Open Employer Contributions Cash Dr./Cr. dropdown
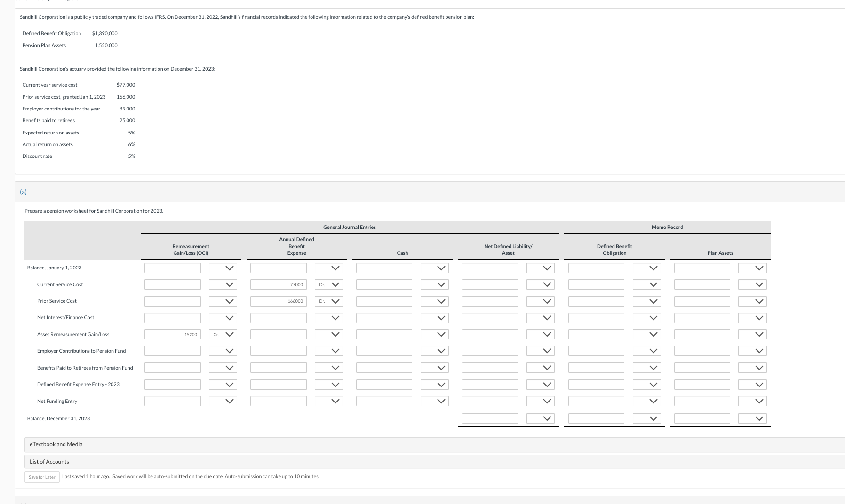This screenshot has width=845, height=504. (x=435, y=351)
